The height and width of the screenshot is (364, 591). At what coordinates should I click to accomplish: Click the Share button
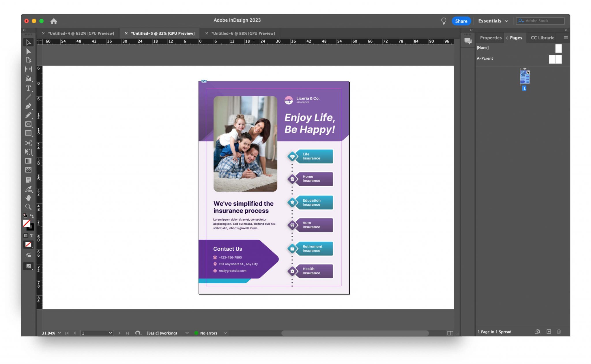(x=461, y=21)
